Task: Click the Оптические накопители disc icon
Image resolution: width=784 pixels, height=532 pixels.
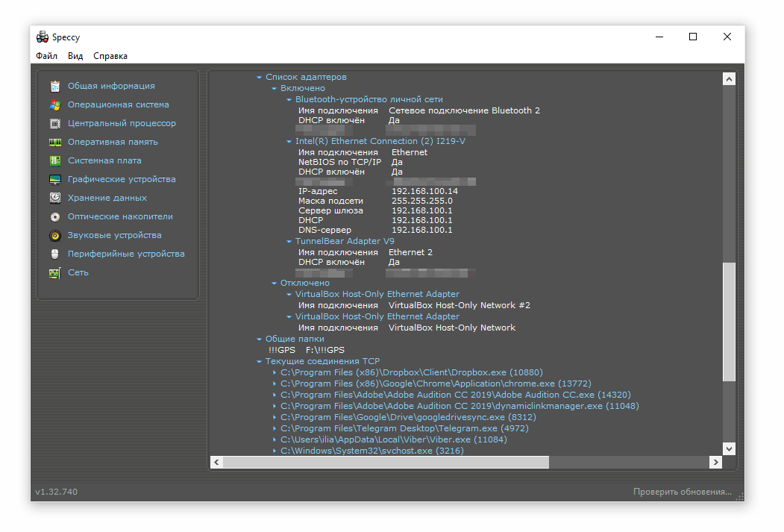Action: pyautogui.click(x=55, y=216)
